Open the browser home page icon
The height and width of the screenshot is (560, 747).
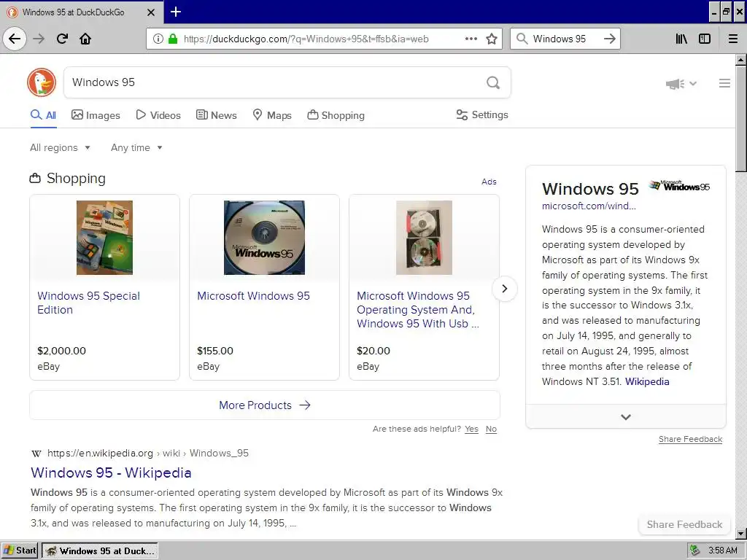click(85, 39)
